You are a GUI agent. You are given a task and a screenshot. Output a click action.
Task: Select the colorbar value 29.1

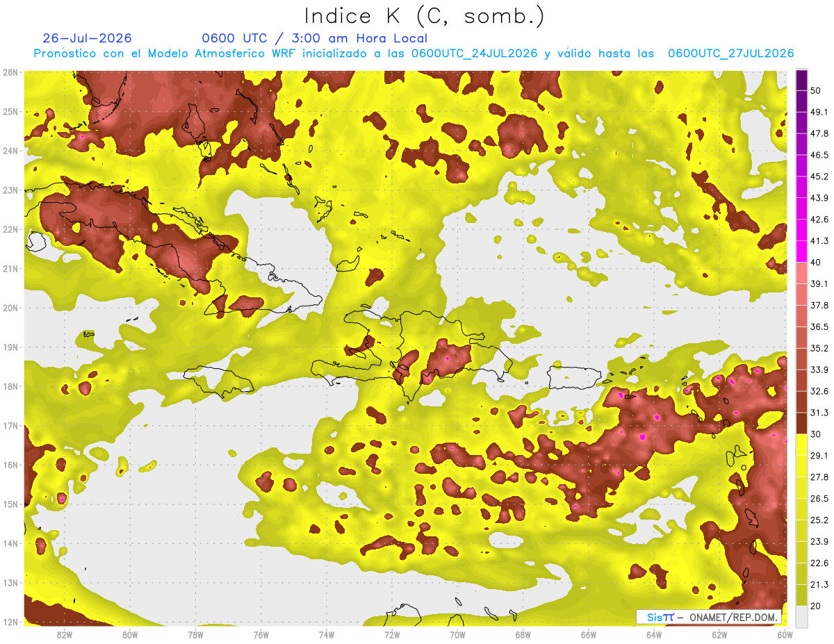(x=819, y=455)
